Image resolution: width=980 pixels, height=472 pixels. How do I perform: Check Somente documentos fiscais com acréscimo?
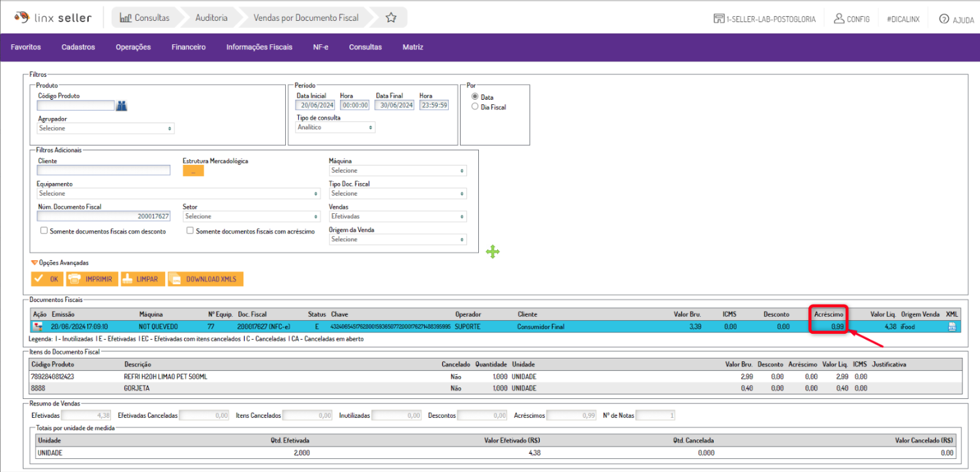point(190,231)
